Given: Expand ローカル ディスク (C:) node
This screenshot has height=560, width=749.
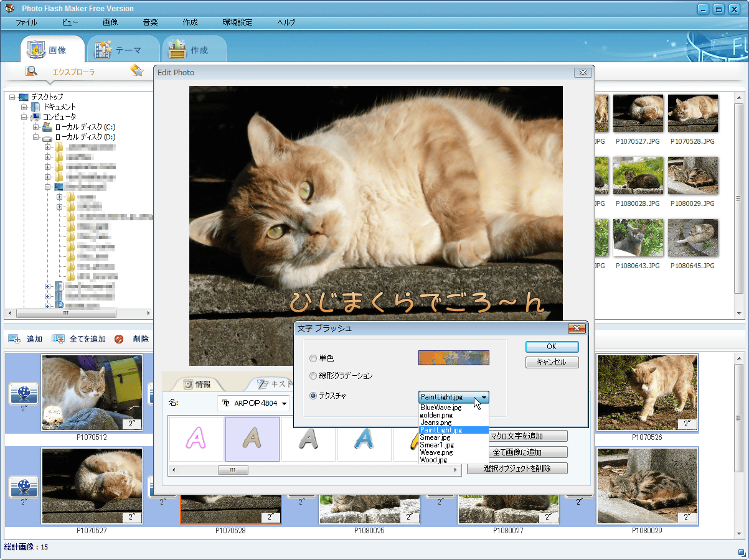Looking at the screenshot, I should [x=36, y=127].
